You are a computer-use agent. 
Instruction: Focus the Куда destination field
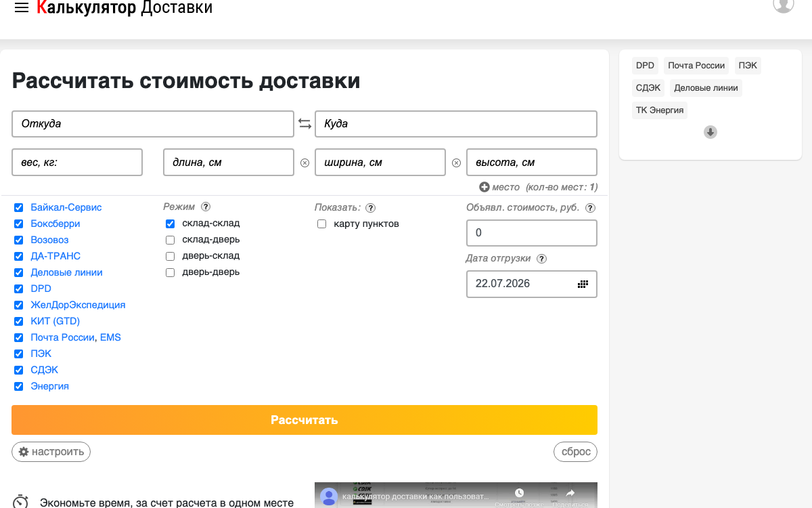click(x=456, y=124)
